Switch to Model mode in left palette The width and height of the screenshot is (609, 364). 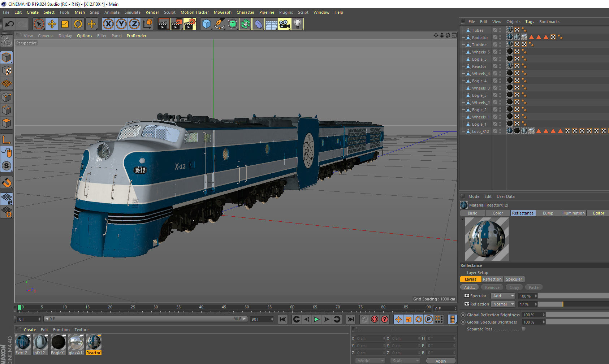click(7, 57)
